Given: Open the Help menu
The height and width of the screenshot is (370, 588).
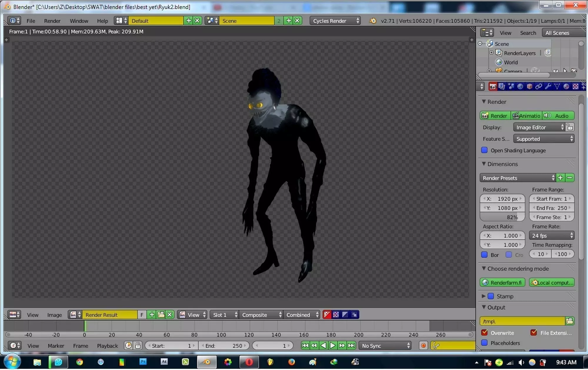Looking at the screenshot, I should point(102,21).
